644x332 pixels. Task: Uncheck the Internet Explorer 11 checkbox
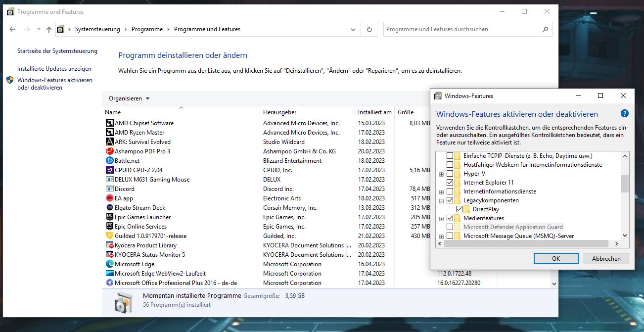(450, 183)
